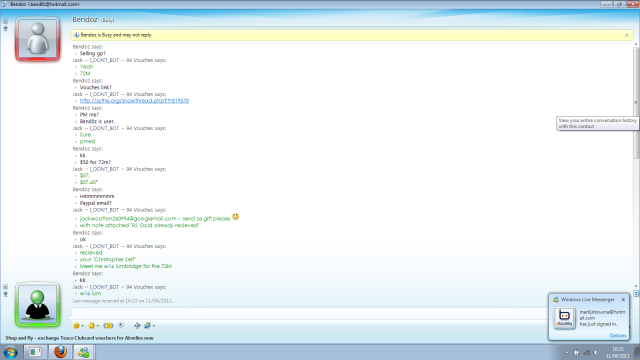Image resolution: width=640 pixels, height=360 pixels.
Task: Click the small webcam icon beside your picture
Action: (x=5, y=294)
